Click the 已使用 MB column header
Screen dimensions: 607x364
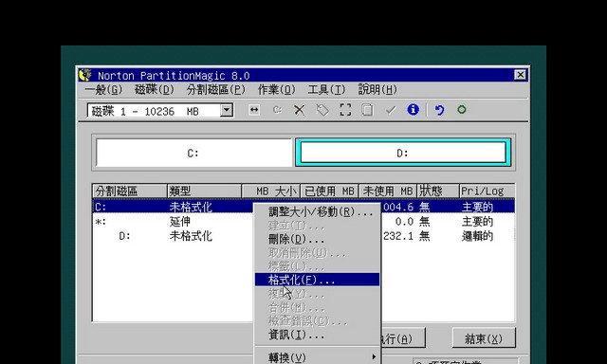point(329,191)
